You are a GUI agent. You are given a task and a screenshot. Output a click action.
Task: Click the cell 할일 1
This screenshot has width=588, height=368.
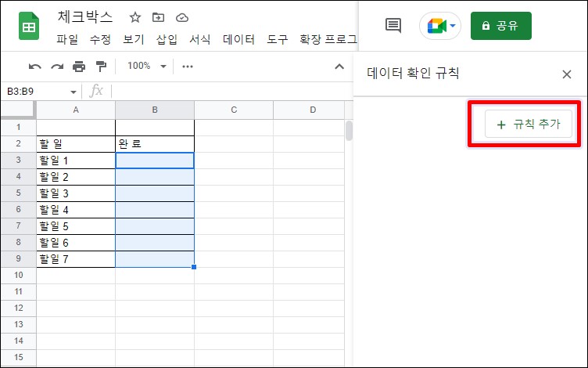coord(76,161)
